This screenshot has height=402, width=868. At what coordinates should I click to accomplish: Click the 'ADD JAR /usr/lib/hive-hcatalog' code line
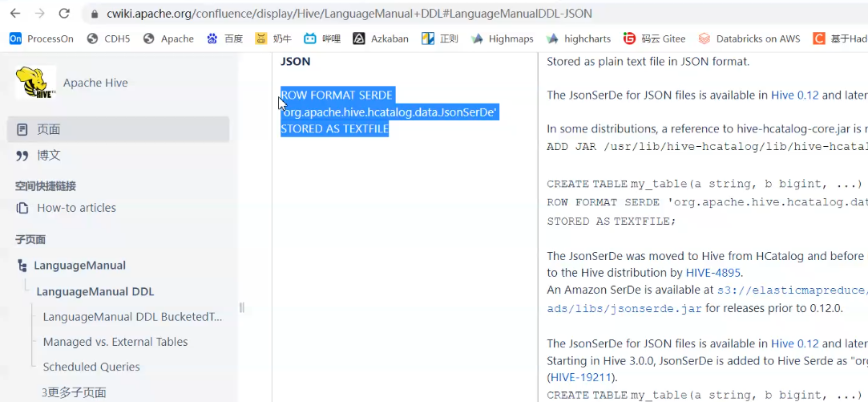pos(708,147)
